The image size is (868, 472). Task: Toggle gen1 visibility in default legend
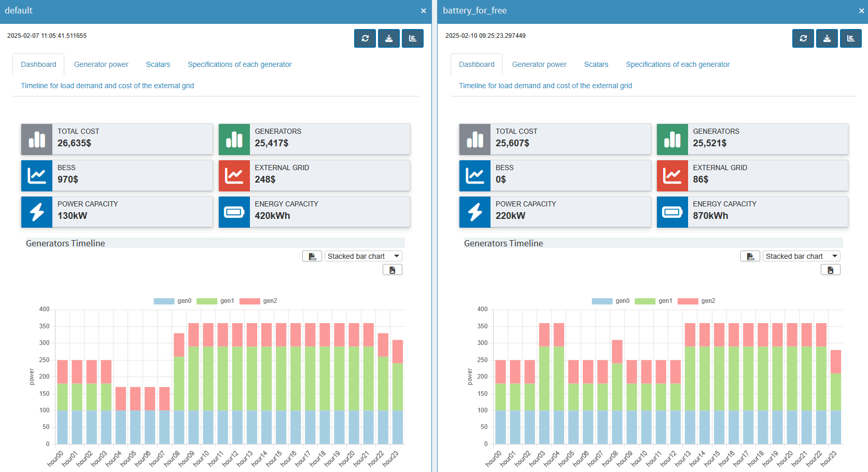point(227,300)
